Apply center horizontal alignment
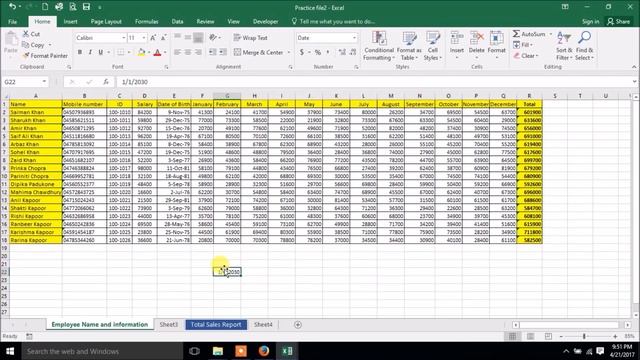 (x=188, y=52)
